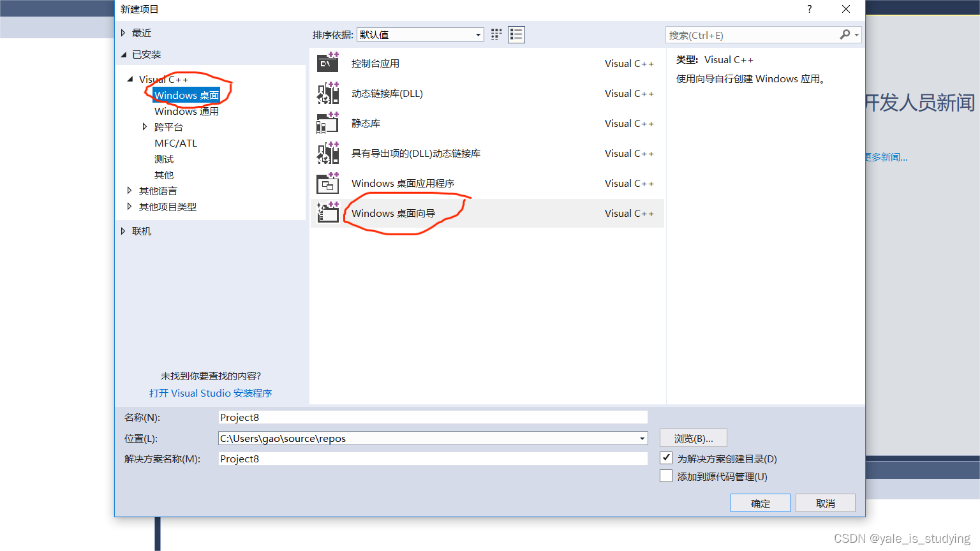
Task: Click the DLL with exports template icon
Action: pyautogui.click(x=328, y=153)
